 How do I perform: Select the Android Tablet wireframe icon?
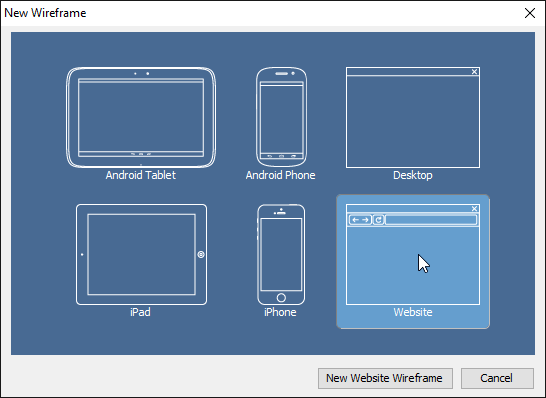[x=141, y=118]
